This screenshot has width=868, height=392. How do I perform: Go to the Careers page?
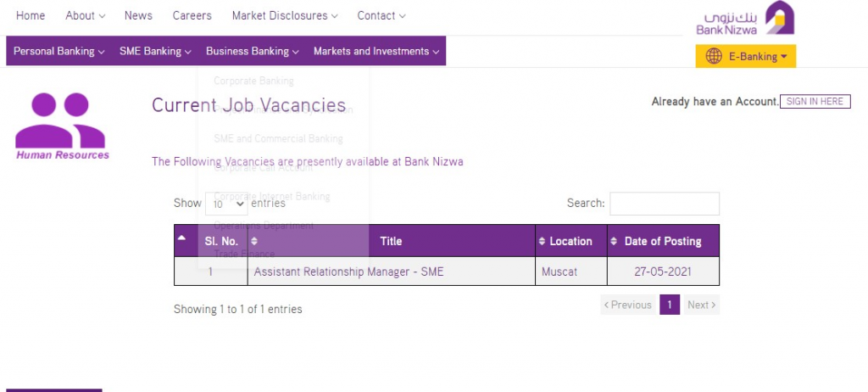click(x=192, y=15)
